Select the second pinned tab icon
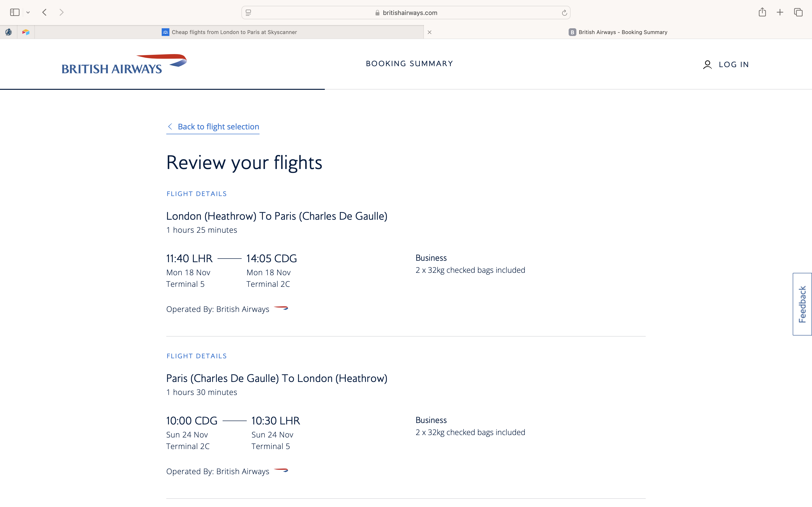 (x=26, y=32)
